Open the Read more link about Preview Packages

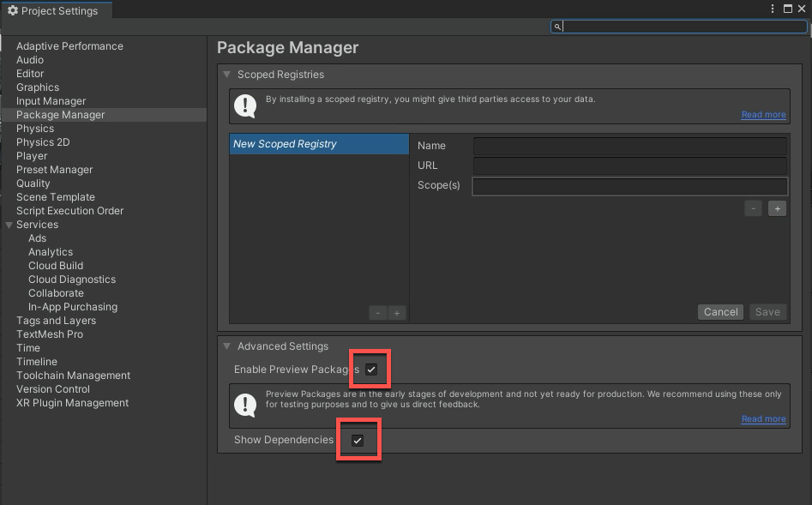point(762,418)
